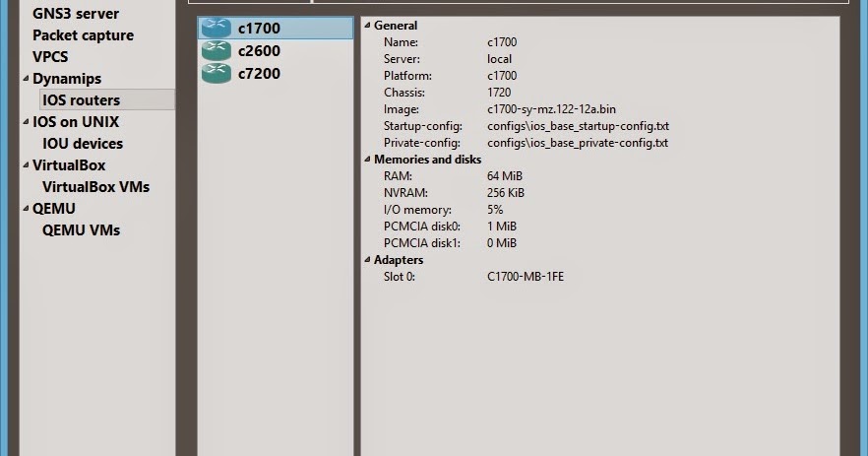This screenshot has width=868, height=456.
Task: Open Packet capture settings
Action: pyautogui.click(x=83, y=34)
